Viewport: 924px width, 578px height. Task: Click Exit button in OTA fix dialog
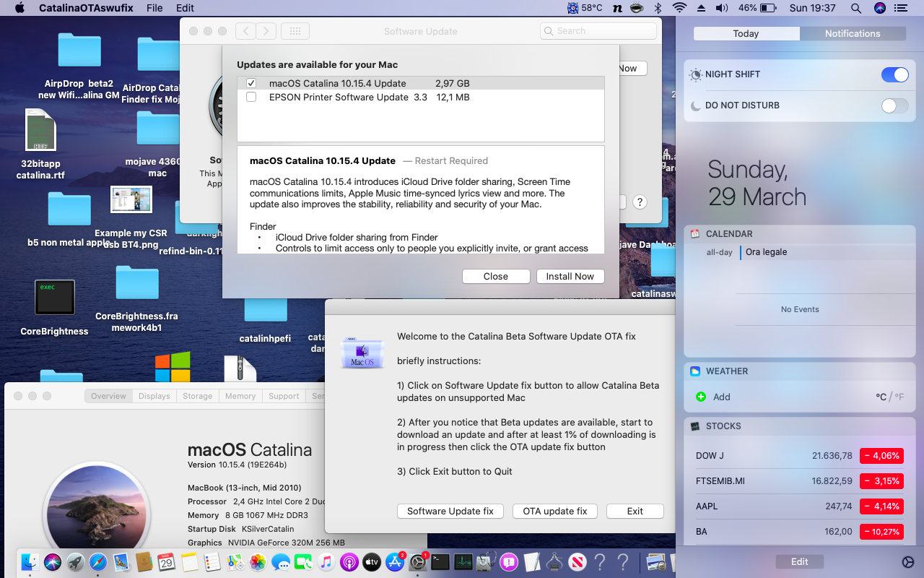click(635, 511)
